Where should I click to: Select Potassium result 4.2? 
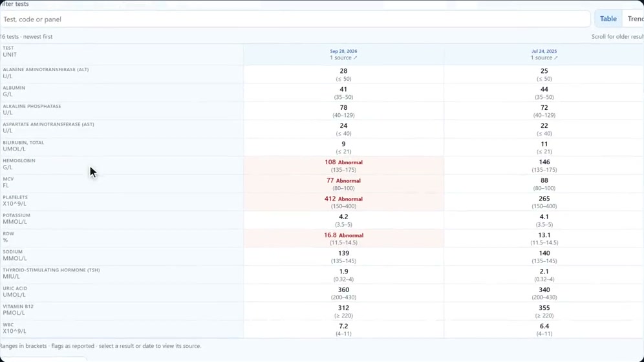pyautogui.click(x=343, y=217)
